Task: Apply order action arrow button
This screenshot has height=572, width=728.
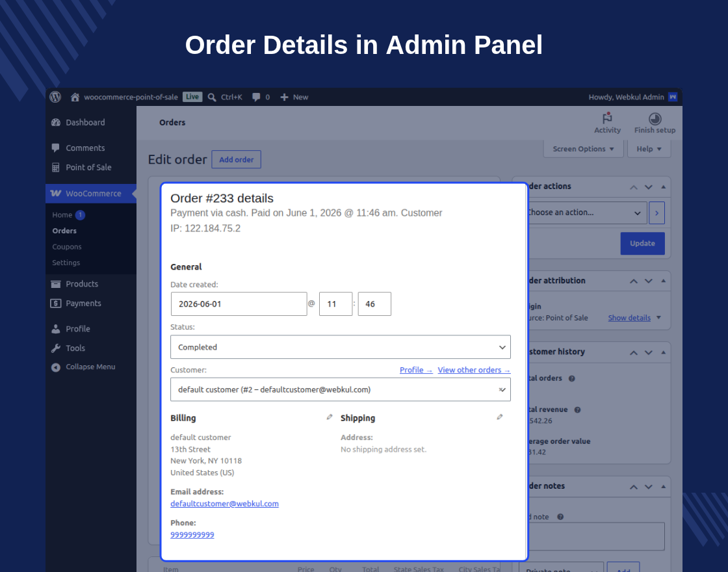Action: pyautogui.click(x=656, y=213)
